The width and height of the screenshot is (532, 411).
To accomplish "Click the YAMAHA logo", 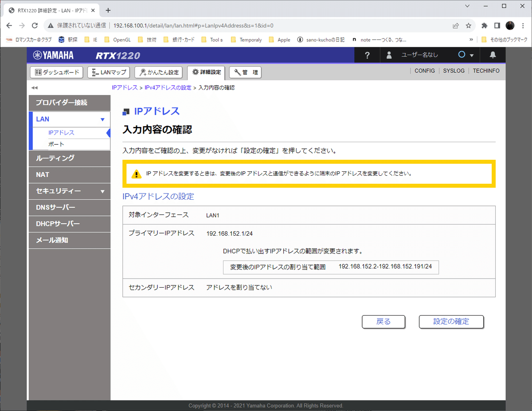I will (x=53, y=55).
